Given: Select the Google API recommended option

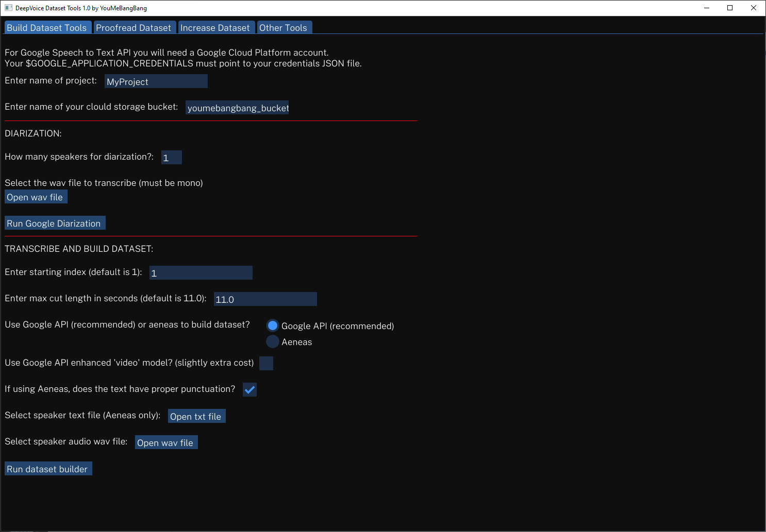Looking at the screenshot, I should 272,325.
